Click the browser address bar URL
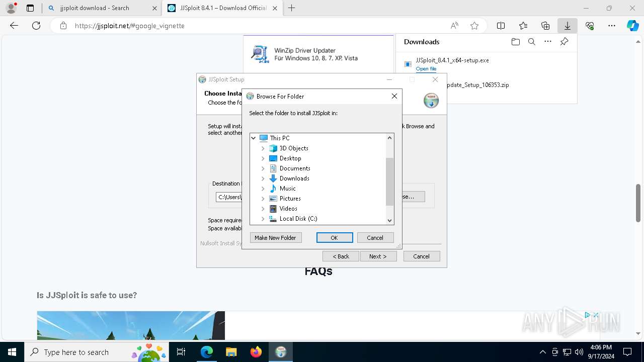Screen dimensions: 644x362 [x=130, y=26]
